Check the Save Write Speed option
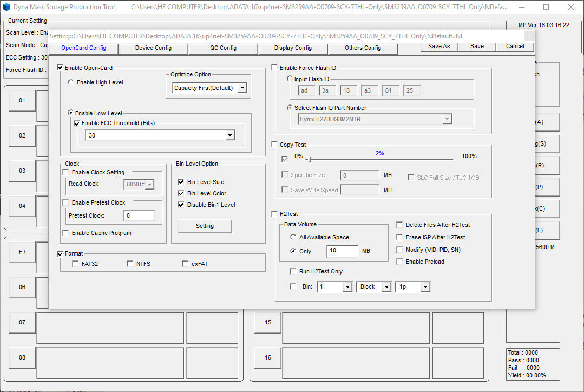Viewport: 584px width, 392px height. pos(285,190)
